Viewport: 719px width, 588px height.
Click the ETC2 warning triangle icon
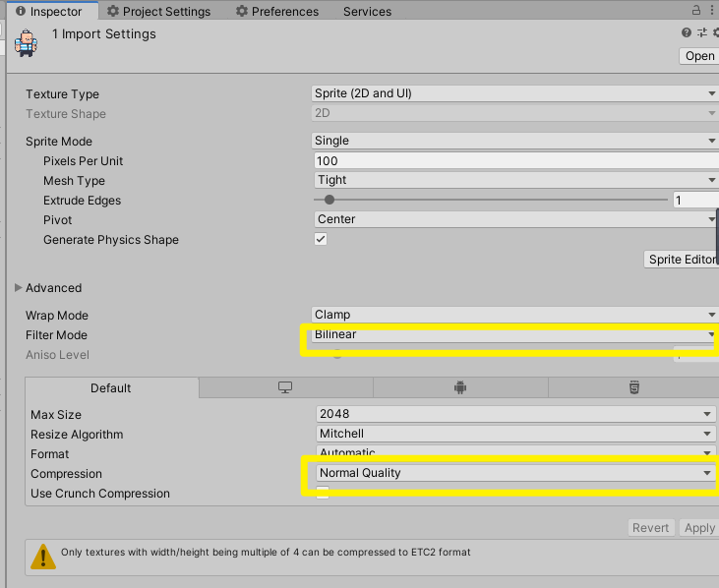click(x=43, y=557)
